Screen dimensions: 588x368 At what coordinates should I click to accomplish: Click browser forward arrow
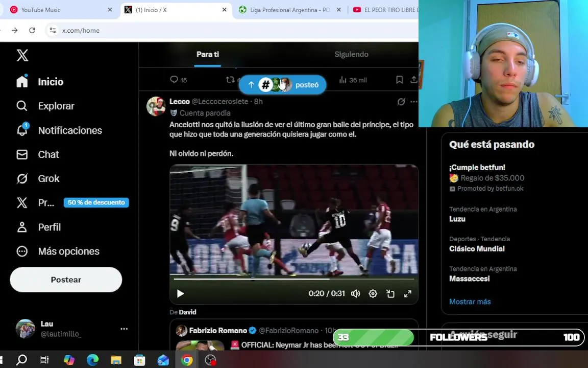(15, 31)
